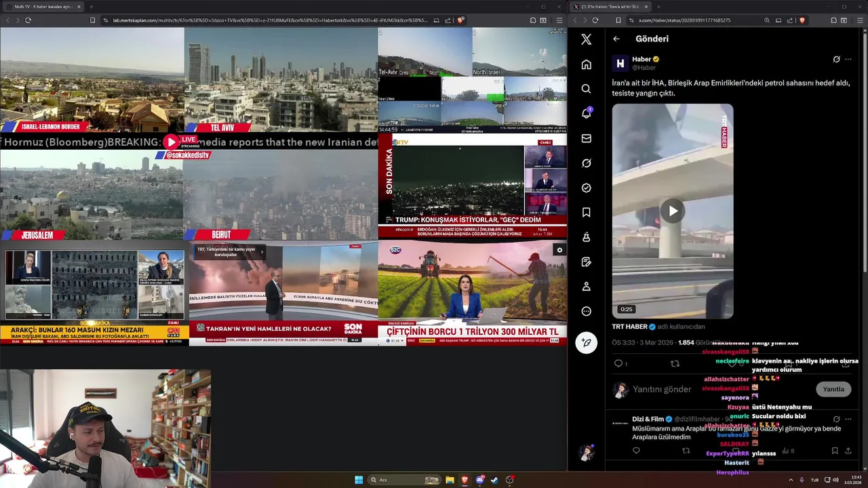Open File Explorer from taskbar
The image size is (868, 488).
(x=450, y=480)
